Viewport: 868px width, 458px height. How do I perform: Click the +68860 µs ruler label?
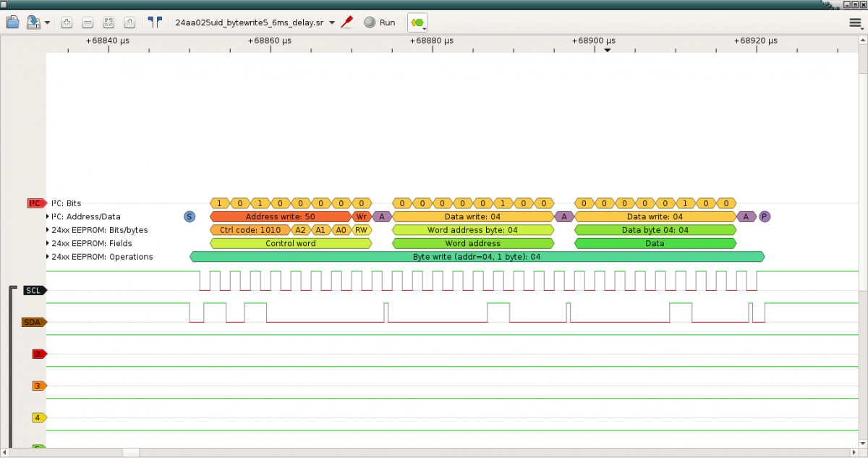click(269, 41)
